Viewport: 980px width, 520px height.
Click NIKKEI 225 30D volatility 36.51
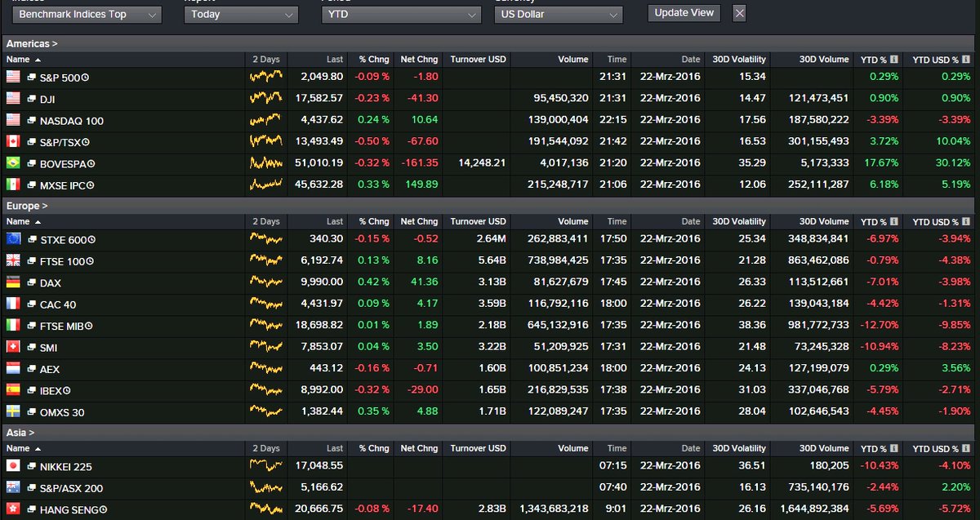pos(751,466)
